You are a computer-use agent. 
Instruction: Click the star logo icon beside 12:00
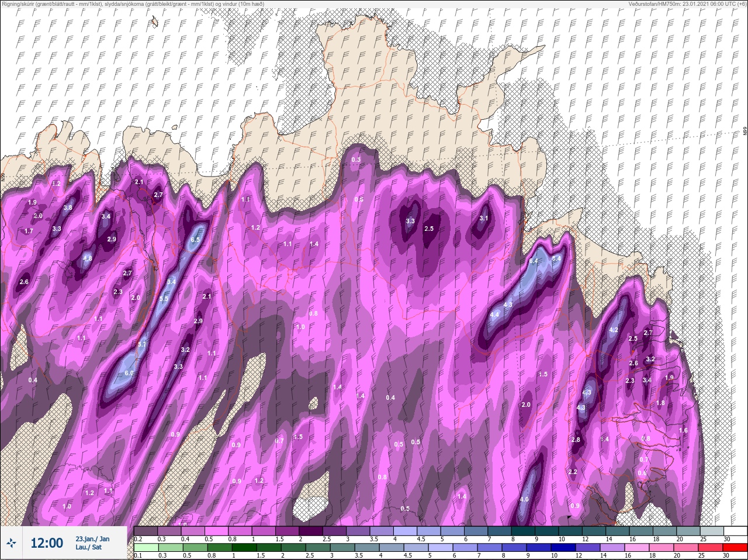tap(12, 543)
